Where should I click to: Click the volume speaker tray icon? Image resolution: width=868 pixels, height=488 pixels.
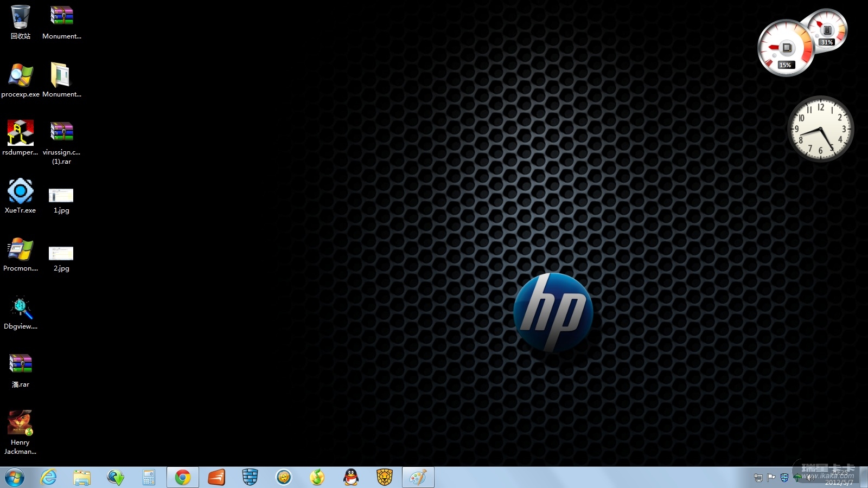point(810,478)
